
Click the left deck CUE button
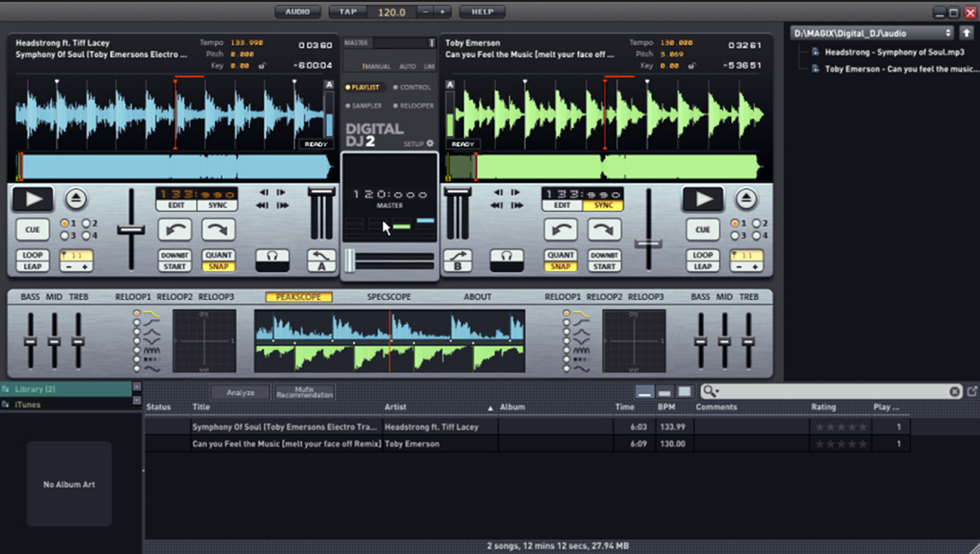[32, 230]
